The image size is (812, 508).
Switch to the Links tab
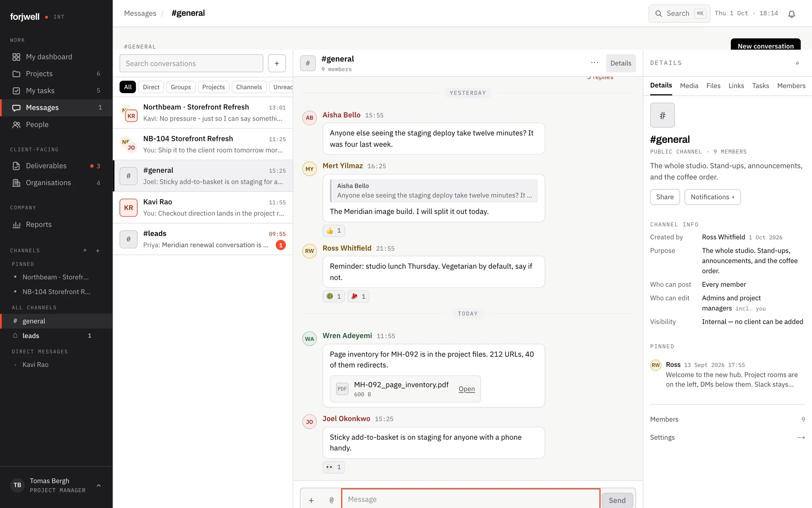tap(736, 86)
